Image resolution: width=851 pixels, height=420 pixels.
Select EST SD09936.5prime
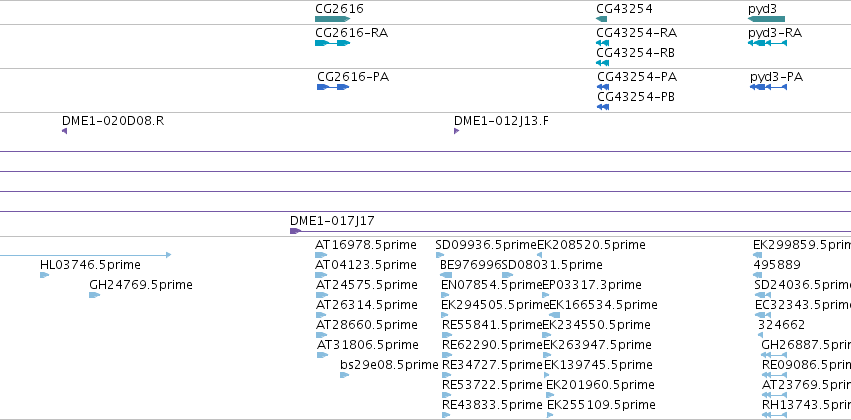pyautogui.click(x=486, y=245)
